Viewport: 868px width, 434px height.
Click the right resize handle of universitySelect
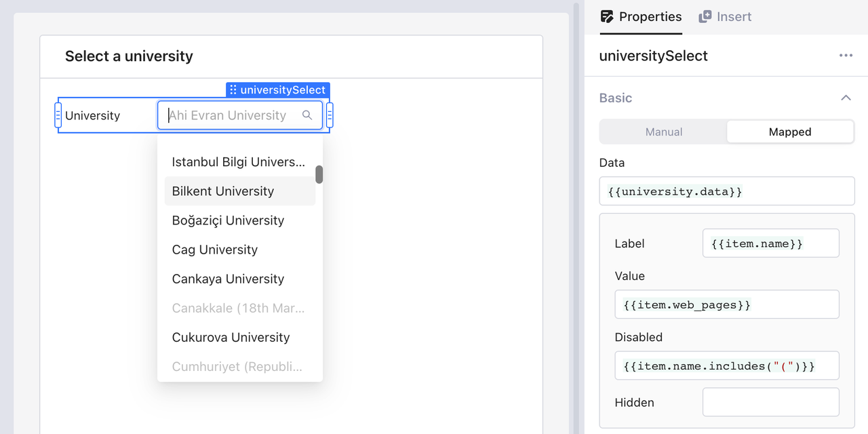pos(330,115)
